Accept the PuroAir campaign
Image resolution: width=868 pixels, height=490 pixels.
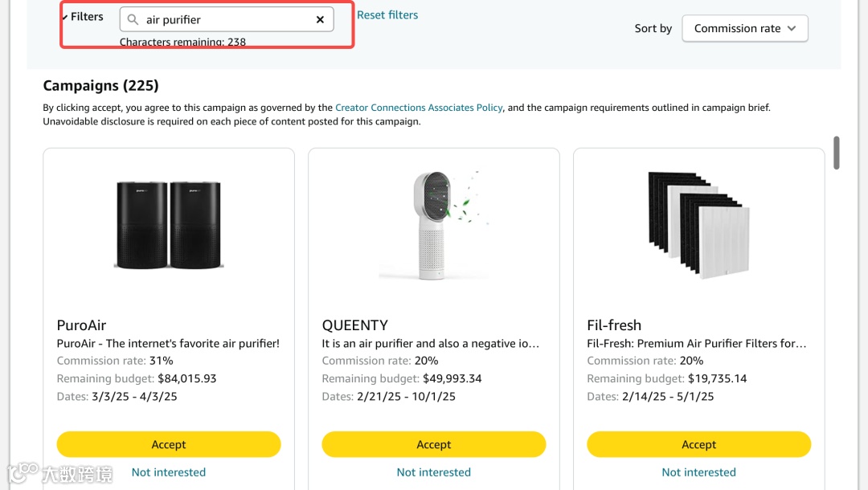(169, 444)
